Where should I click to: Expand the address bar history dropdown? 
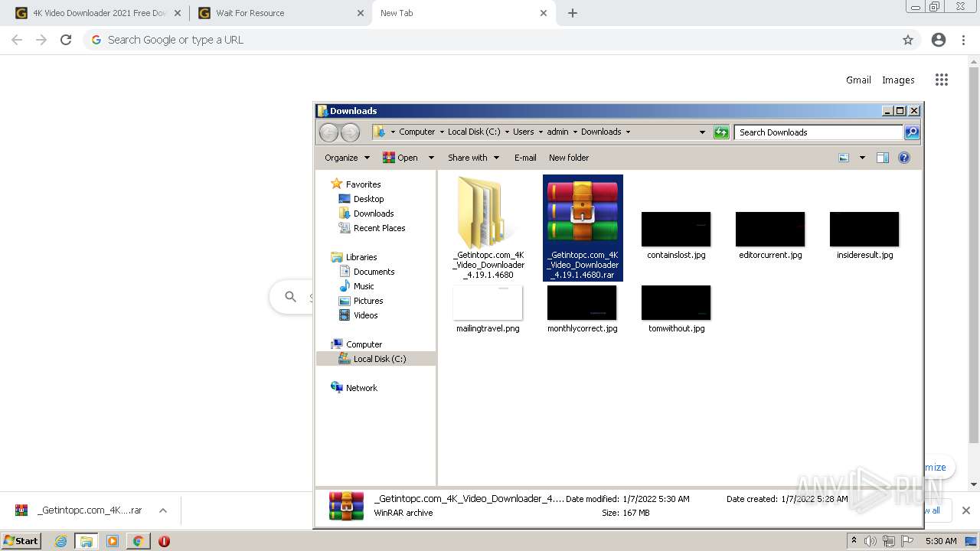tap(702, 132)
